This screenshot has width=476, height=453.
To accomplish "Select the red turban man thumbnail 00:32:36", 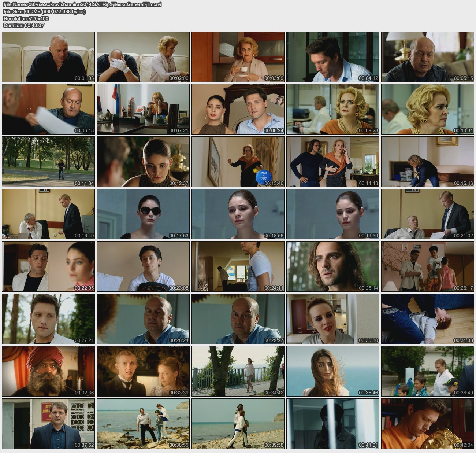I will 48,371.
